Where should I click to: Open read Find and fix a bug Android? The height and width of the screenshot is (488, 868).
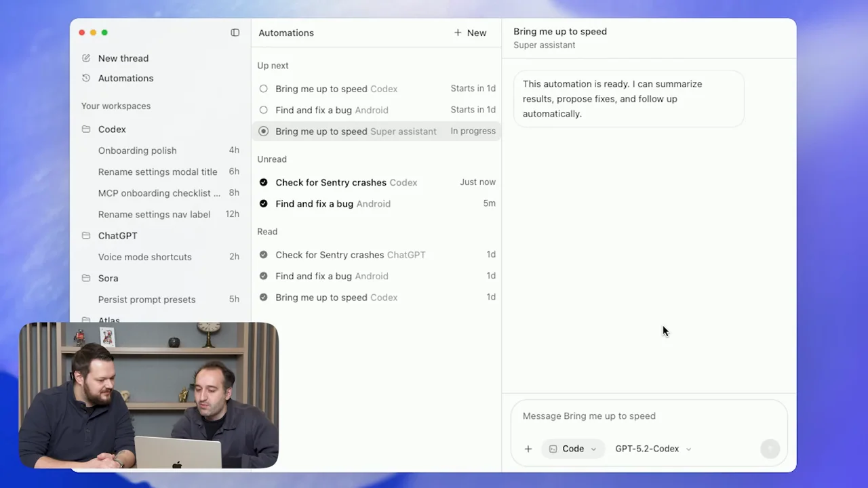pyautogui.click(x=376, y=276)
